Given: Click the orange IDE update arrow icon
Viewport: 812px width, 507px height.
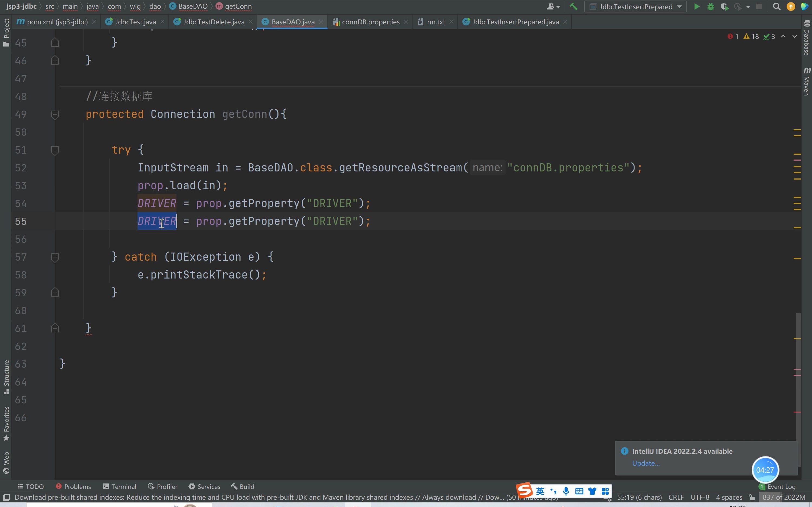Looking at the screenshot, I should point(791,7).
